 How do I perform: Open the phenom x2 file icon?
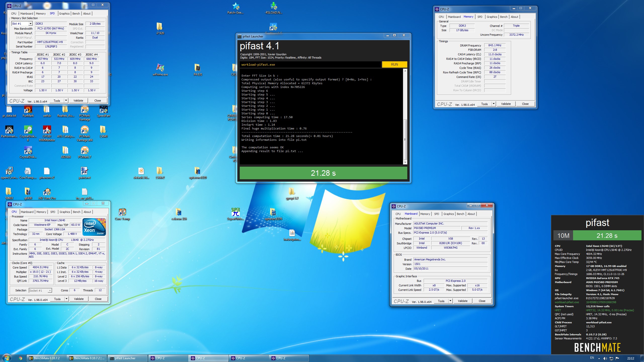(x=47, y=173)
